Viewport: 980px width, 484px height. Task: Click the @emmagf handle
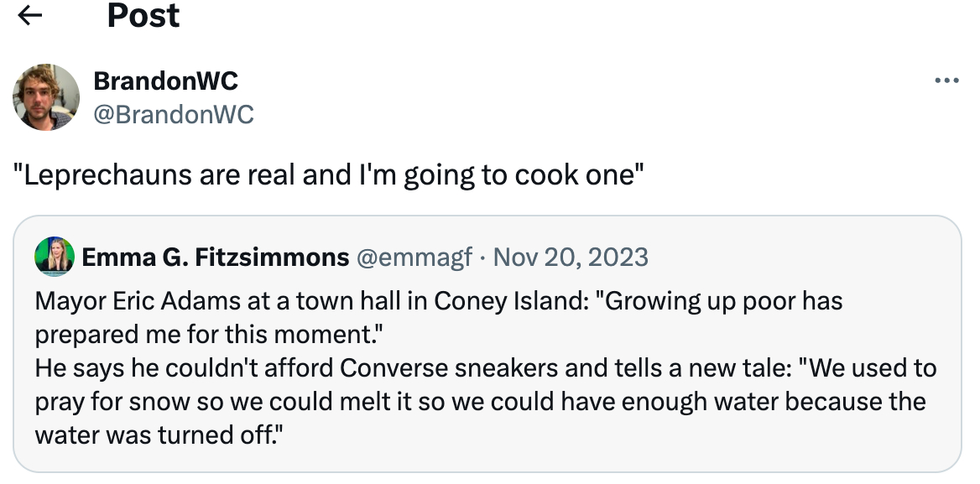pyautogui.click(x=414, y=257)
